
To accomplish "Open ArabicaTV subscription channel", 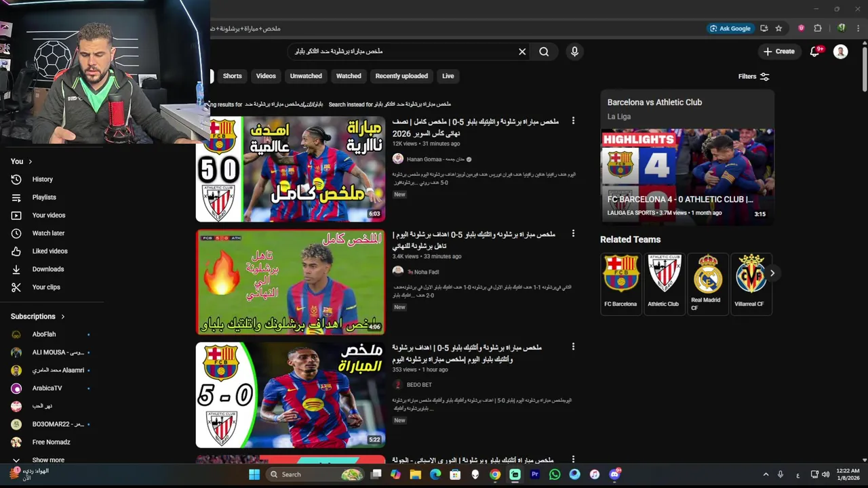I will pos(47,388).
